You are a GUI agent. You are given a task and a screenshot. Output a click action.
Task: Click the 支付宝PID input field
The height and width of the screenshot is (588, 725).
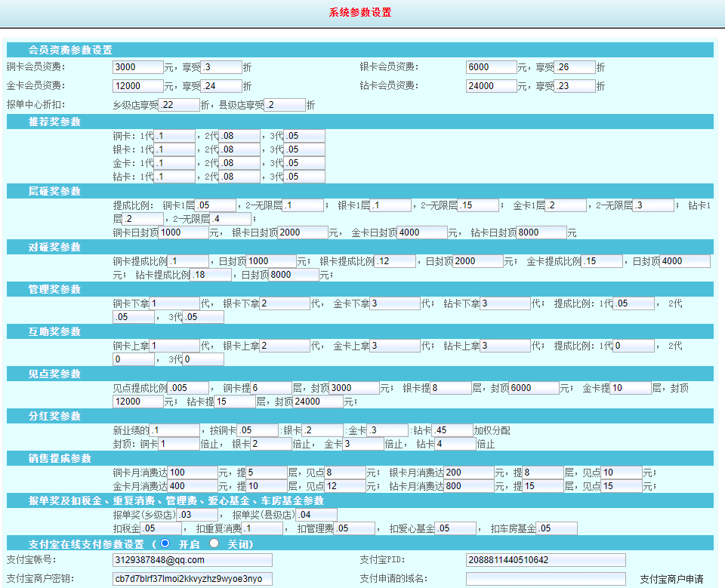tap(545, 560)
